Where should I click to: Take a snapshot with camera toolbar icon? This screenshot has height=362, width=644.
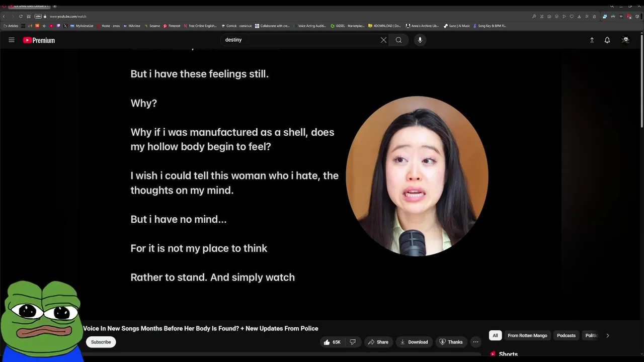click(549, 17)
